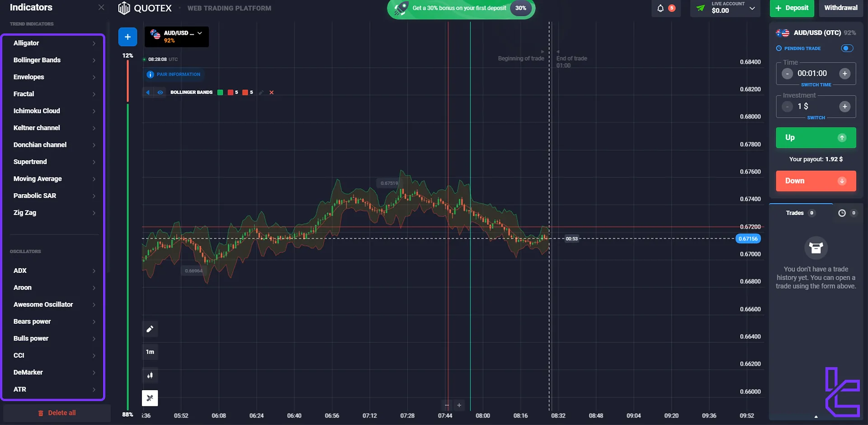The height and width of the screenshot is (425, 868).
Task: Increase trade time with plus button
Action: tap(844, 74)
